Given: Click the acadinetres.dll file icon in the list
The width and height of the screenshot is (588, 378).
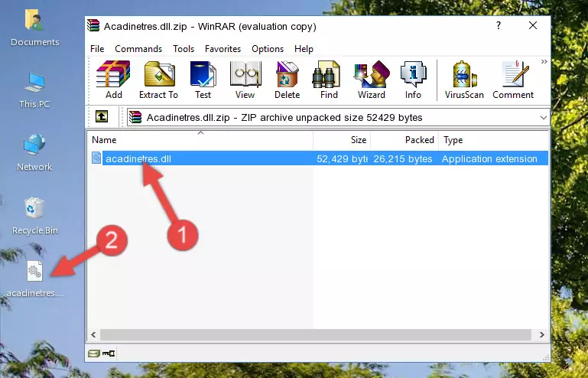Looking at the screenshot, I should tap(96, 158).
